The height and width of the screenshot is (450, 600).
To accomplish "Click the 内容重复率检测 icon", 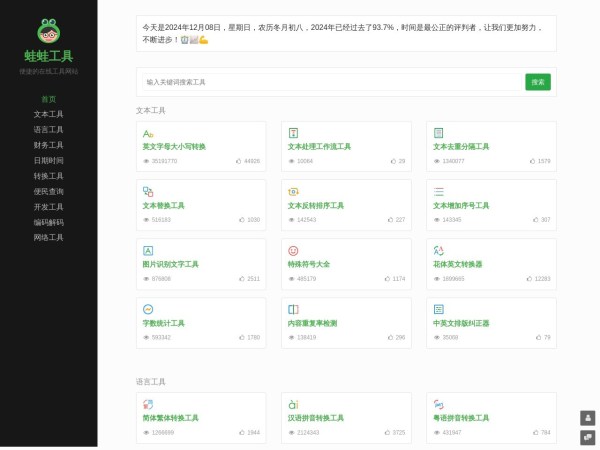I will tap(293, 309).
